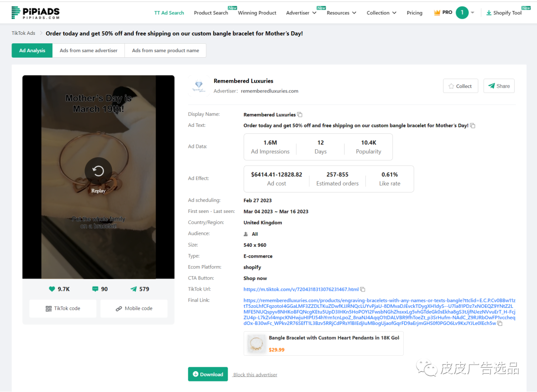Open the Bangle Bracelet product thumbnail
This screenshot has height=392, width=537.
click(x=257, y=344)
